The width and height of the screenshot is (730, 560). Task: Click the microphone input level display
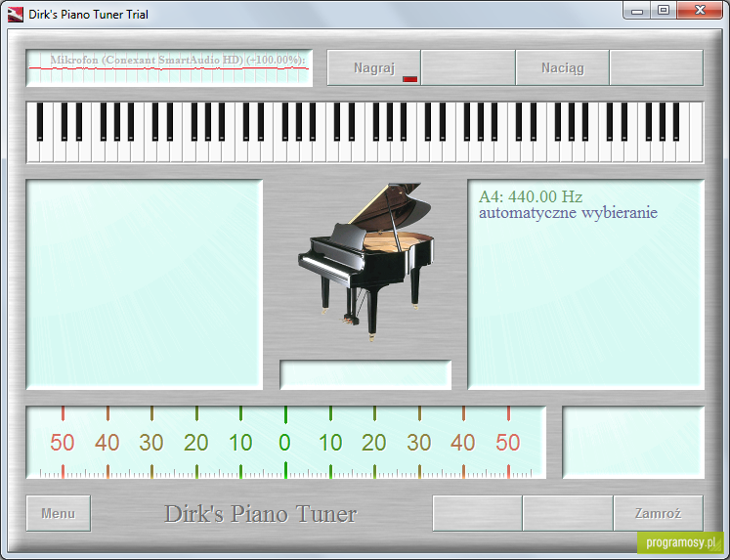point(169,68)
